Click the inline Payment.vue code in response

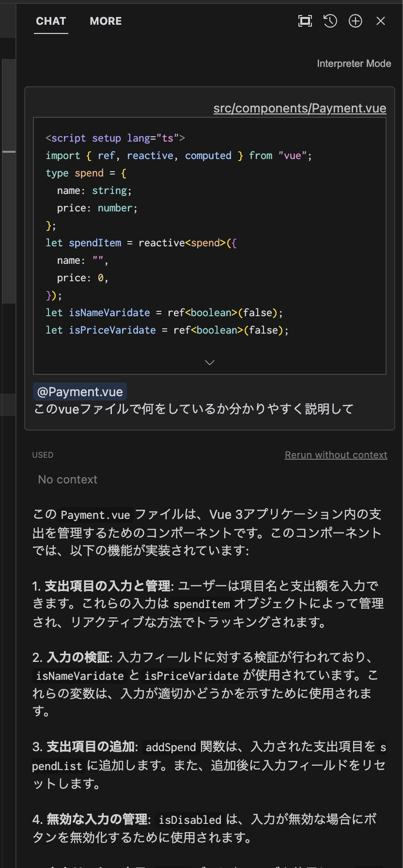95,514
